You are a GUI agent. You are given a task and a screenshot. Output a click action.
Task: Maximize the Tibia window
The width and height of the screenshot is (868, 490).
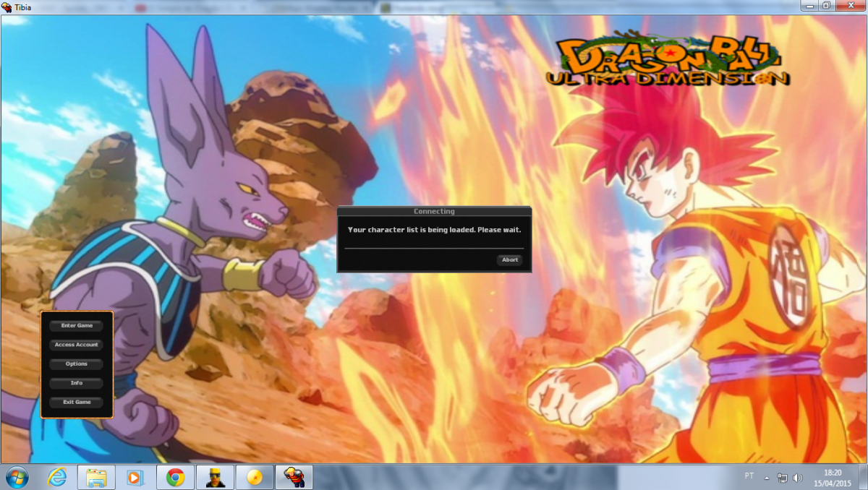tap(827, 6)
